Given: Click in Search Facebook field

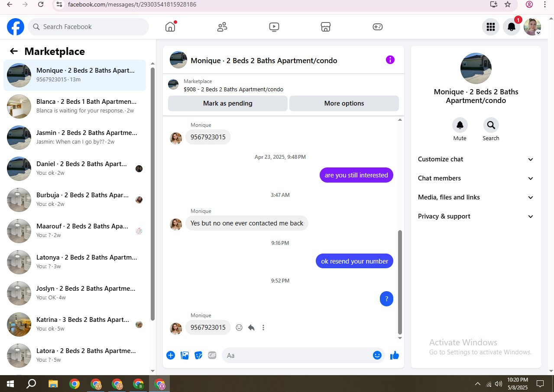Looking at the screenshot, I should [x=88, y=27].
